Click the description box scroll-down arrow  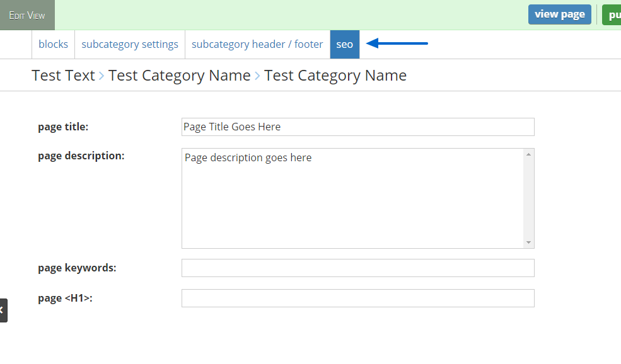[x=528, y=242]
